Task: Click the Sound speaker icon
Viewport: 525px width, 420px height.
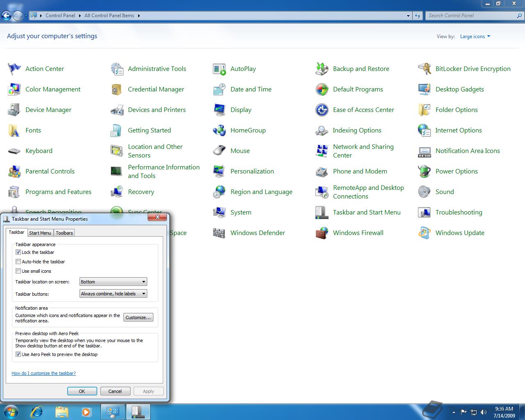Action: 425,192
